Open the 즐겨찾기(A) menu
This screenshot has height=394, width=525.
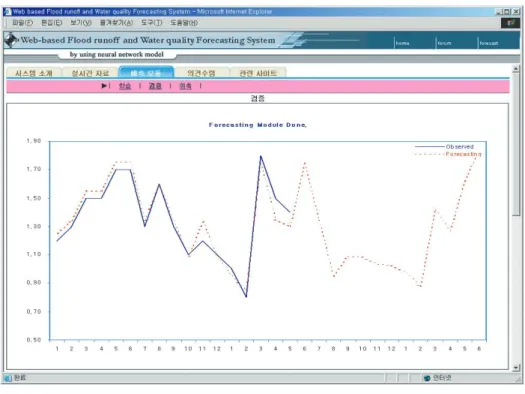tap(116, 23)
